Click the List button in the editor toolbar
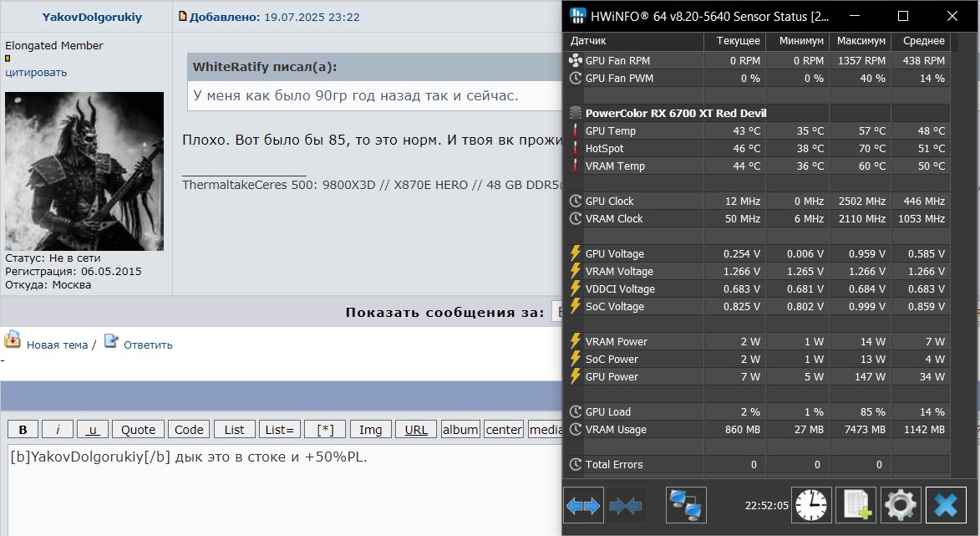Image resolution: width=980 pixels, height=536 pixels. (235, 429)
